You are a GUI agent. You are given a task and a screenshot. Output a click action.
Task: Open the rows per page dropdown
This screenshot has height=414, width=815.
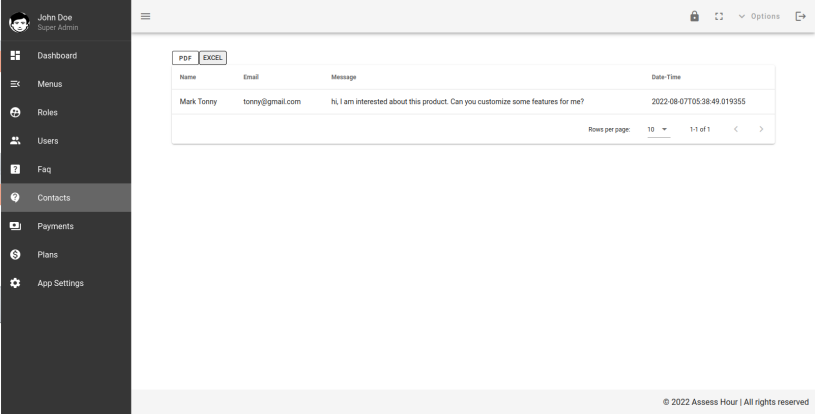click(x=657, y=129)
